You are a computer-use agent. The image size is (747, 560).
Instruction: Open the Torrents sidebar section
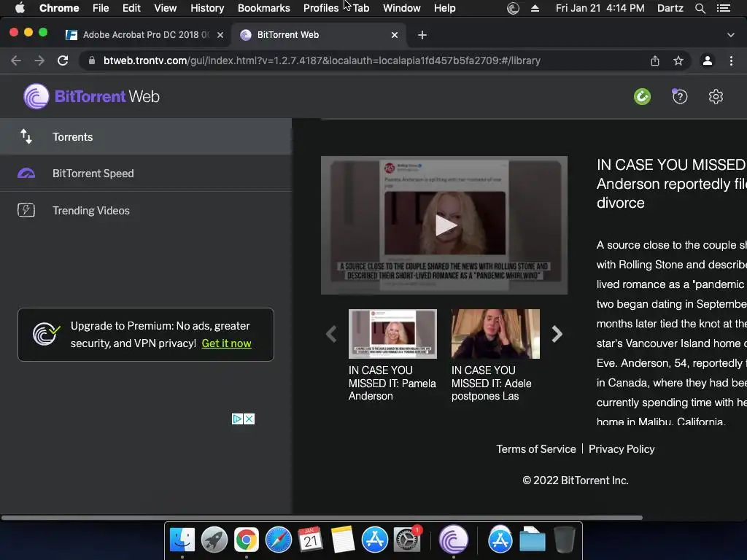tap(145, 136)
